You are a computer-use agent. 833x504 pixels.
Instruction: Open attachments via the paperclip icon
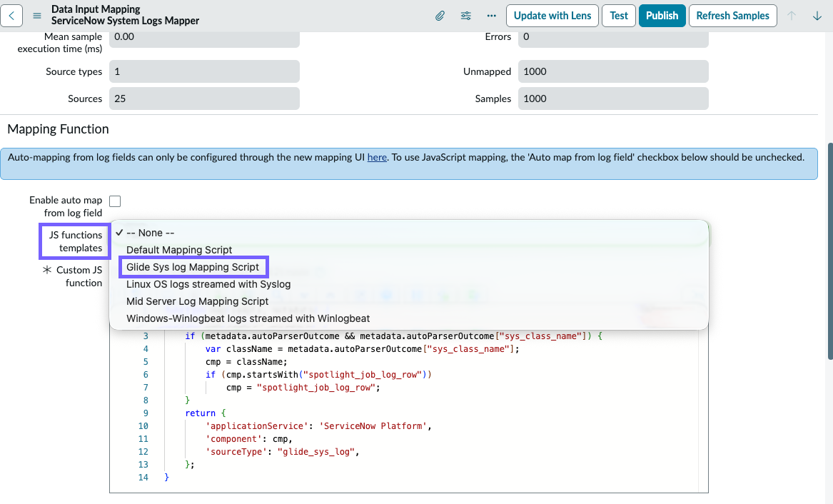click(x=440, y=16)
